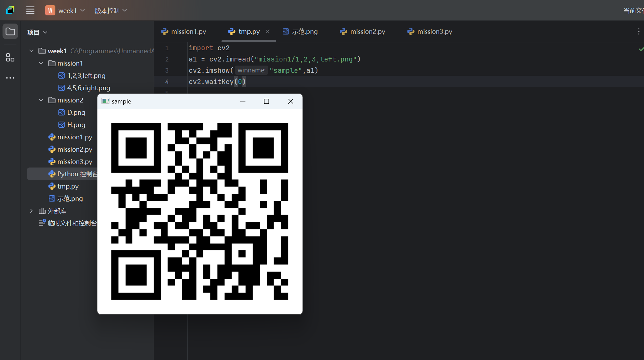Close the sample window
The height and width of the screenshot is (360, 644).
[291, 101]
